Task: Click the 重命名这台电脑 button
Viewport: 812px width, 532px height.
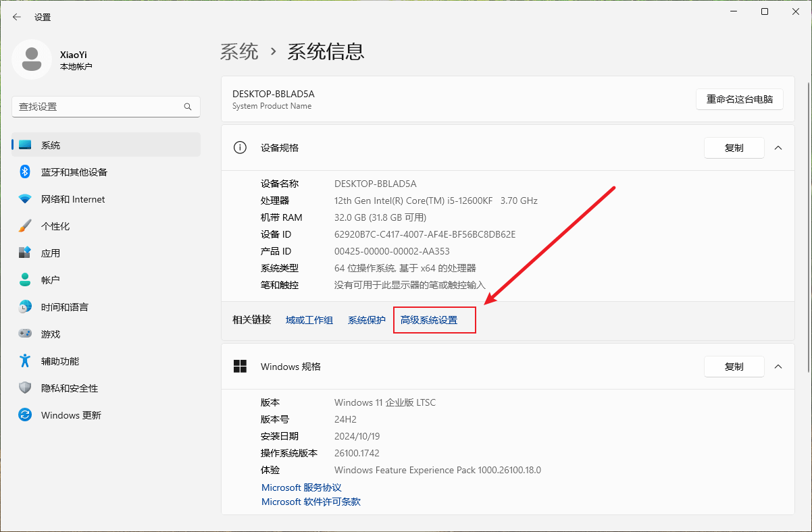Action: pos(739,99)
